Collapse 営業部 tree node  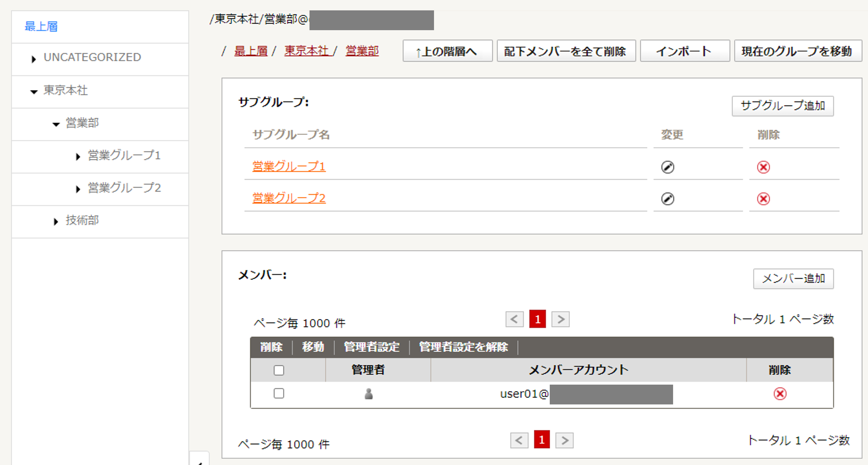point(56,124)
